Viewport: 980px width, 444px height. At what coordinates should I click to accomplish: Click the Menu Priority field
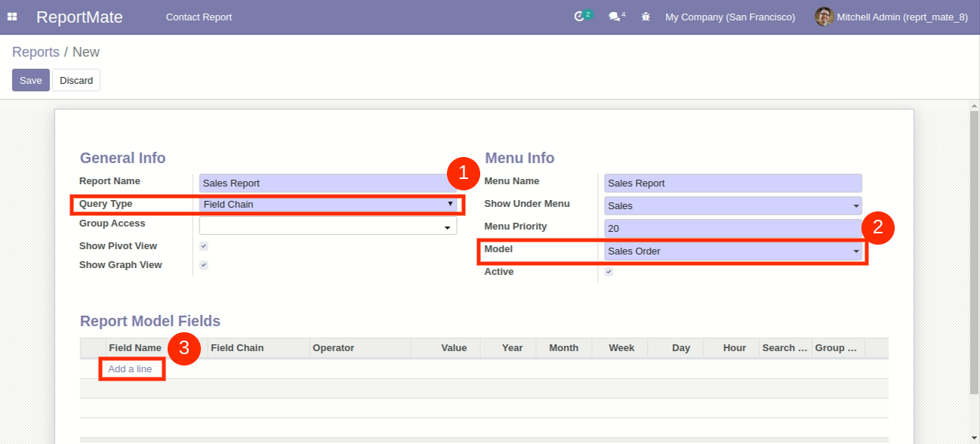pos(732,228)
